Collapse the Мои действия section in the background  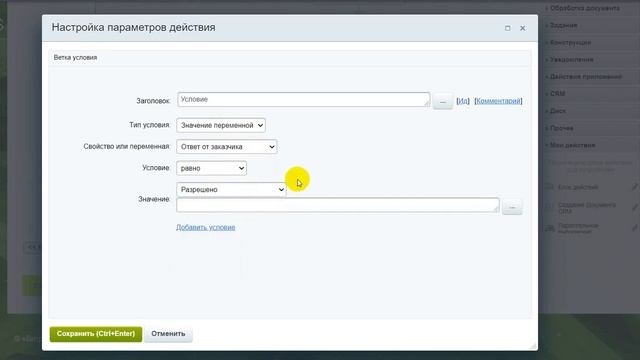pos(572,145)
